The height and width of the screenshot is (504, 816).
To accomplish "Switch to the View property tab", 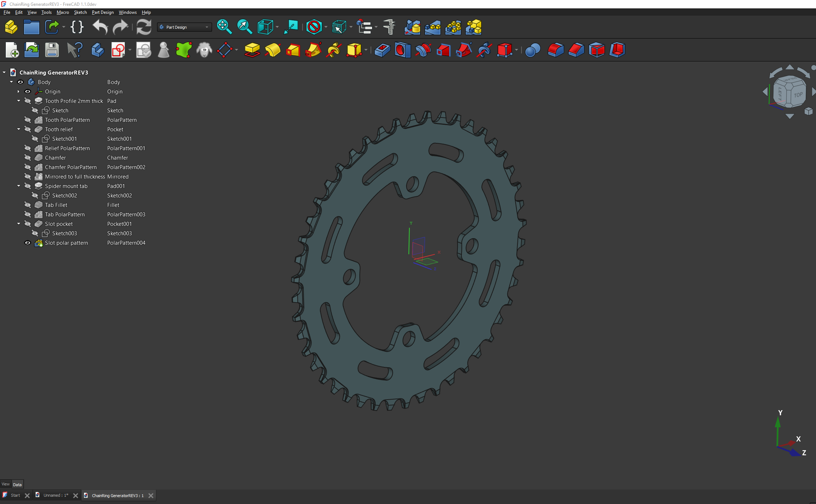I will click(5, 484).
